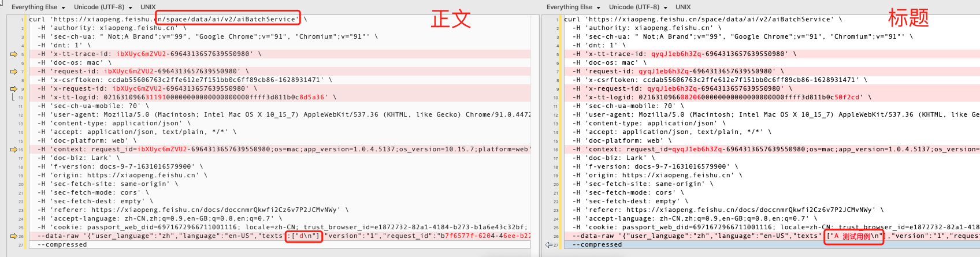The image size is (980, 257).
Task: Click yellow copy arrow beside left line 9
Action: click(x=14, y=89)
